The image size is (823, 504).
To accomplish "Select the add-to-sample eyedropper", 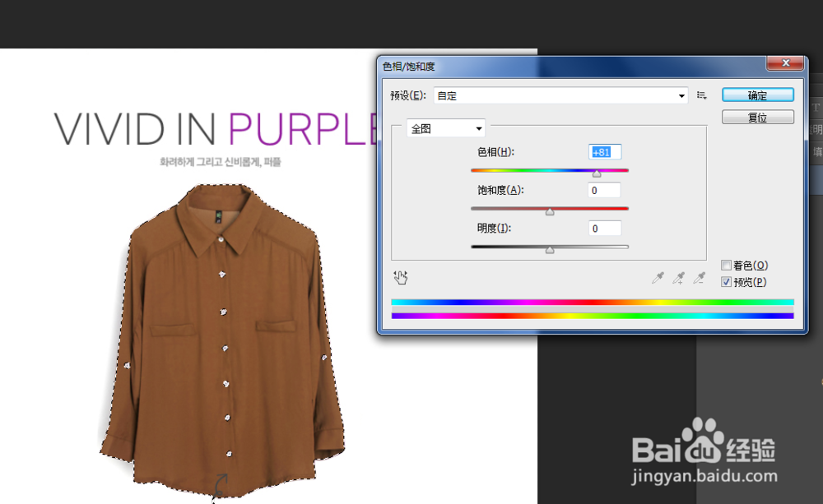I will [x=678, y=278].
